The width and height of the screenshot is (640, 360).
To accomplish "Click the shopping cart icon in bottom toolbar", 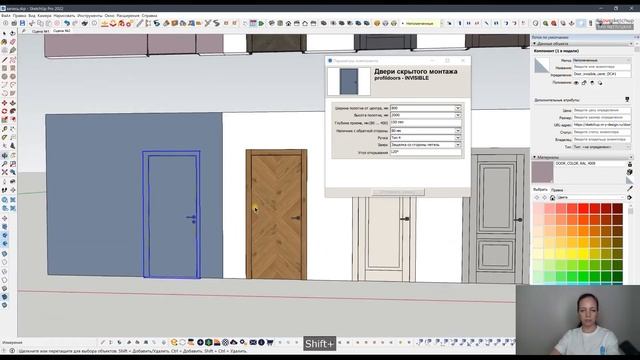I will click(270, 342).
